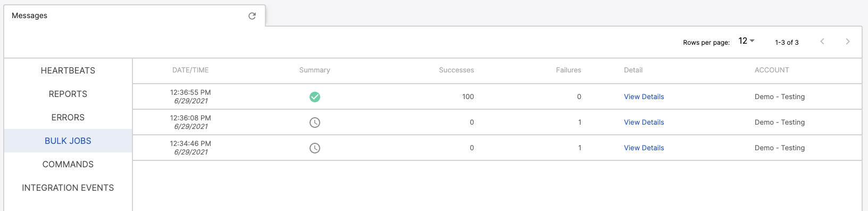
Task: Show the Integration Events tab
Action: click(68, 188)
